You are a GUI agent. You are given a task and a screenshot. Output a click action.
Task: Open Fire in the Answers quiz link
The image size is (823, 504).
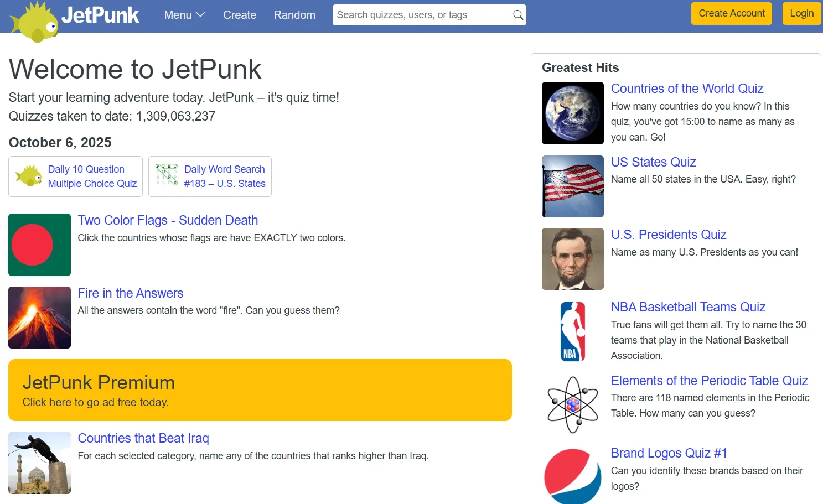pos(131,293)
